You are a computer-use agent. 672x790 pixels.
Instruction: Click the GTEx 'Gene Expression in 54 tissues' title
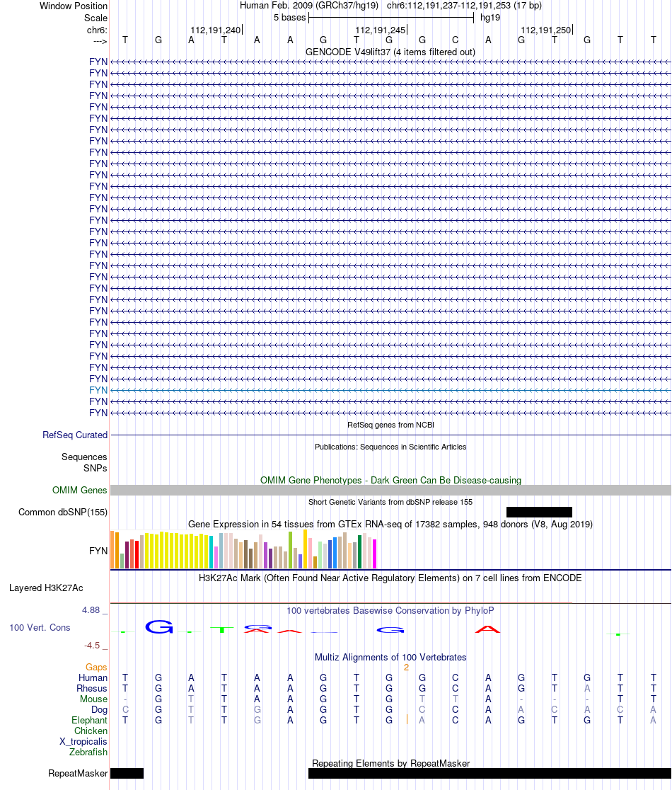390,524
